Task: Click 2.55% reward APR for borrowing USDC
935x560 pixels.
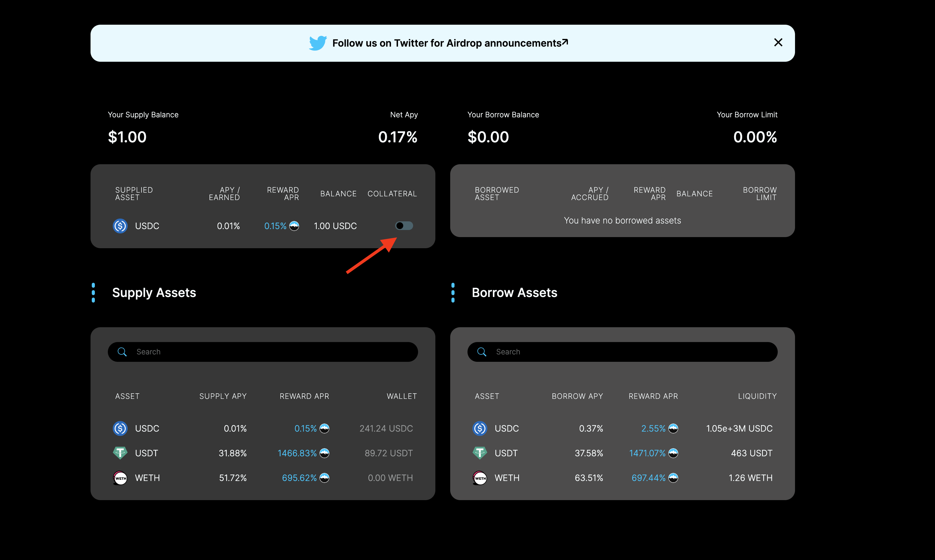Action: point(653,428)
